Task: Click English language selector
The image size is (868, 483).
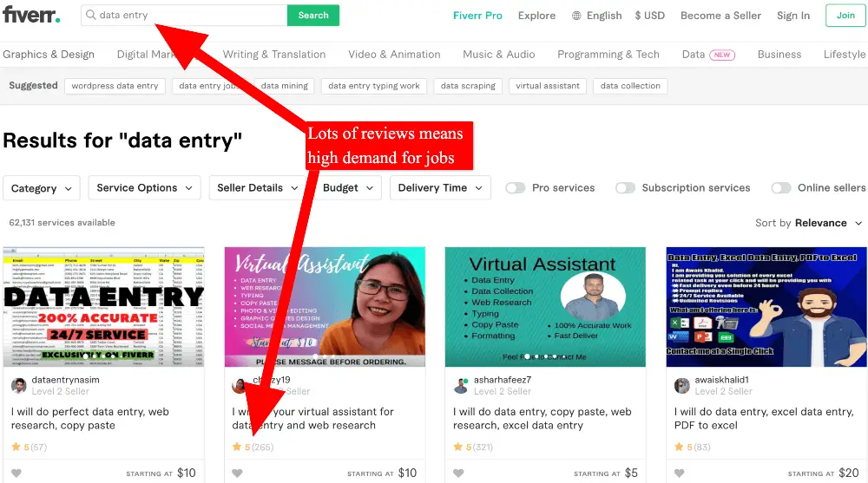Action: point(604,16)
